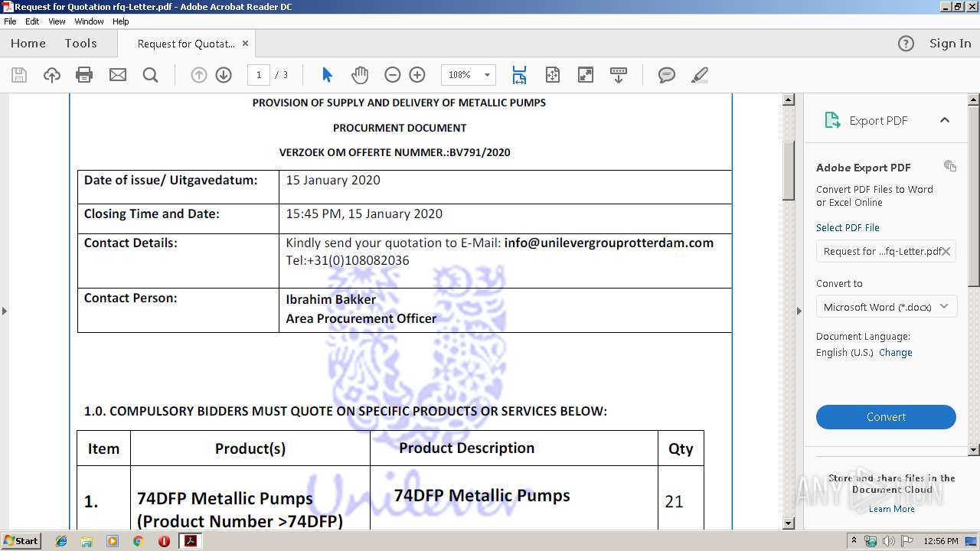
Task: Open Internet Explorer from taskbar
Action: tap(62, 541)
